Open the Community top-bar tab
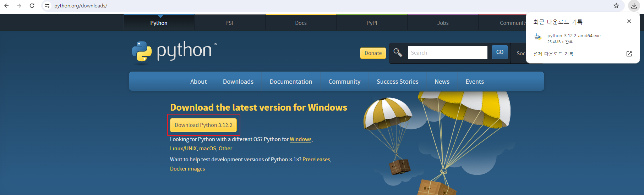 tap(502, 23)
